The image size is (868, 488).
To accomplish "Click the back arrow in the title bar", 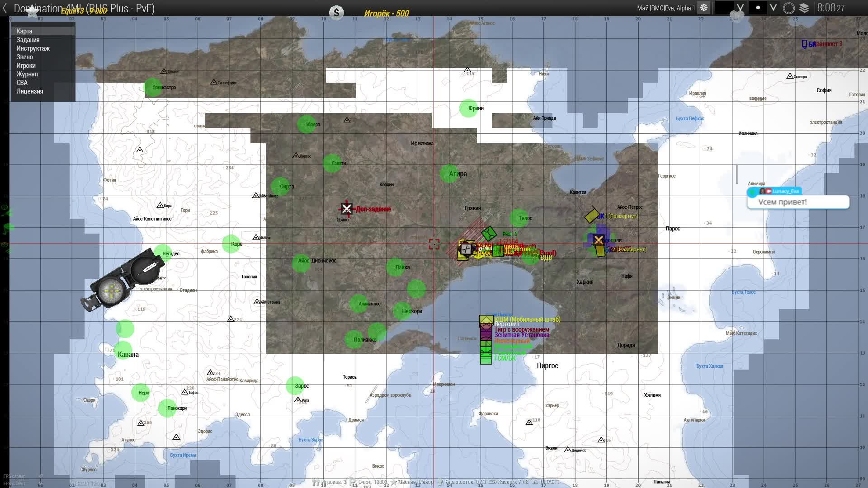I will (x=5, y=8).
